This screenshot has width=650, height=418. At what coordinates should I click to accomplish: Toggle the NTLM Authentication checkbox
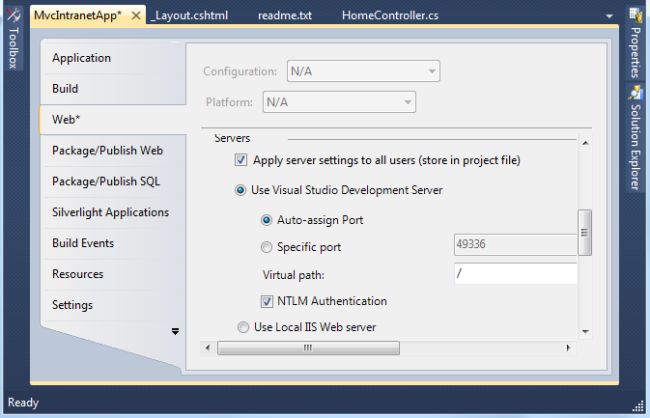(267, 301)
